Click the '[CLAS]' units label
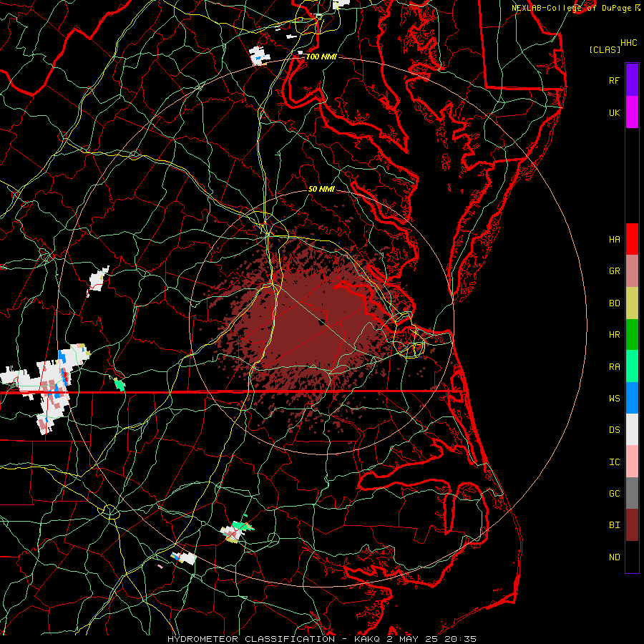 click(605, 49)
